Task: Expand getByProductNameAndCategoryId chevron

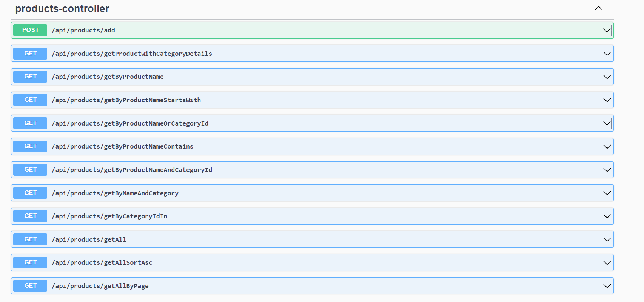Action: (x=607, y=170)
